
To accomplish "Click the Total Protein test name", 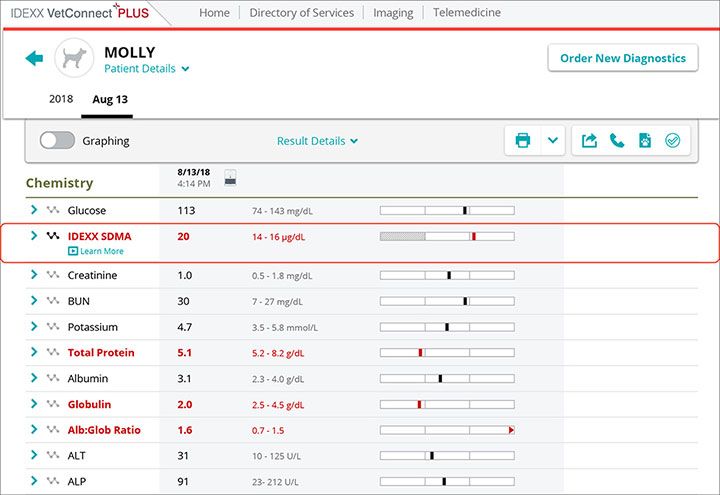I will (x=101, y=352).
